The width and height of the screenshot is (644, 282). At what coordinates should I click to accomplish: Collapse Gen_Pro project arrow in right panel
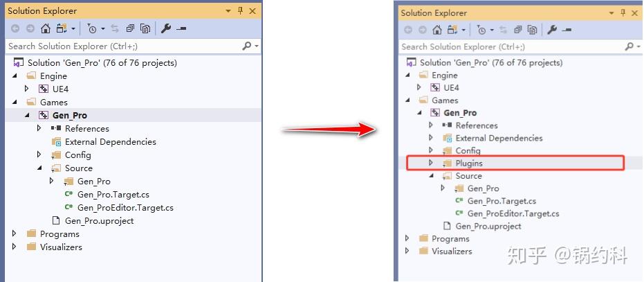[419, 113]
